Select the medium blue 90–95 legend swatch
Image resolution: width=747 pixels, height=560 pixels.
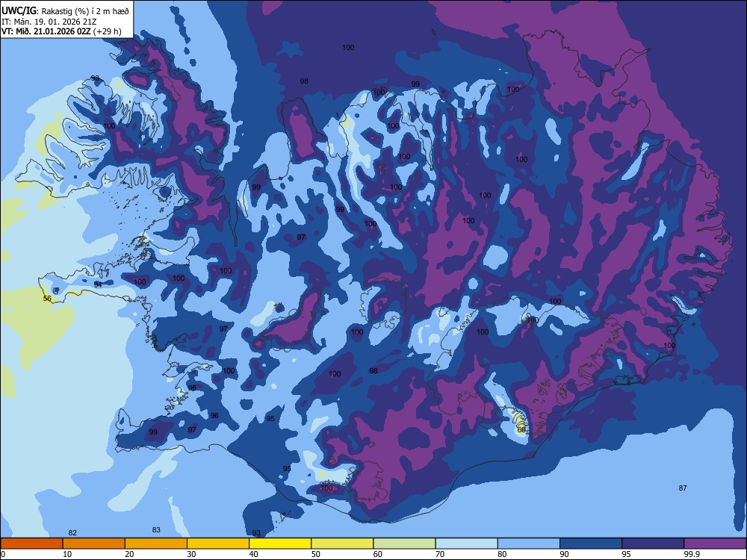(x=591, y=544)
